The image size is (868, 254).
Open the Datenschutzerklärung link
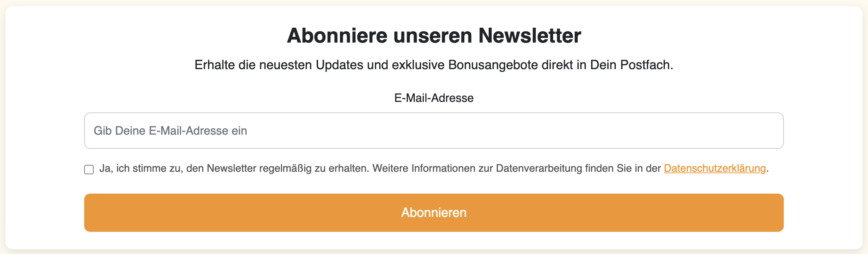pyautogui.click(x=715, y=168)
